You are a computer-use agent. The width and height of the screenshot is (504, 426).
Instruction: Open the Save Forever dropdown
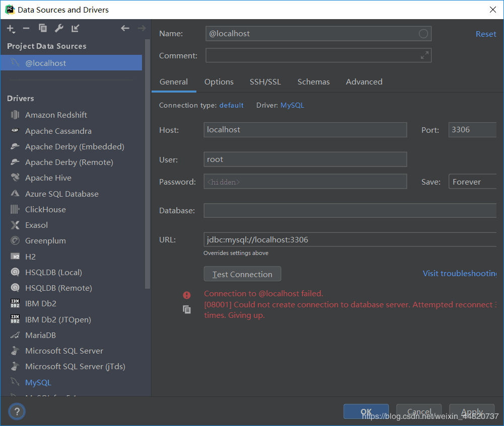(472, 182)
